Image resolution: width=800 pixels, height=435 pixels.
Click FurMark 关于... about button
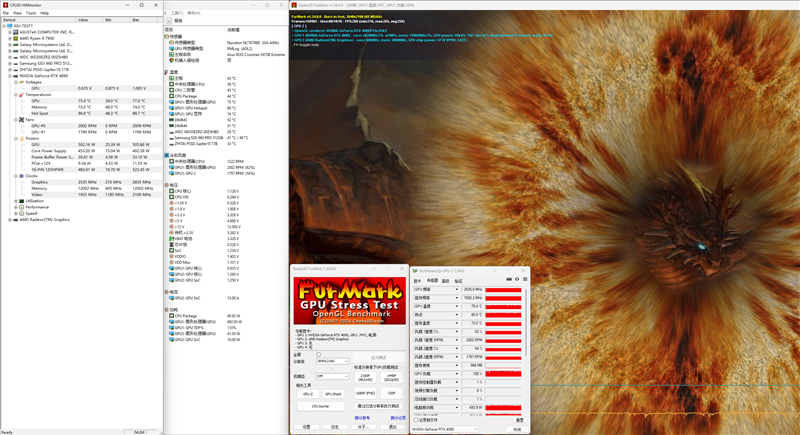pyautogui.click(x=363, y=427)
